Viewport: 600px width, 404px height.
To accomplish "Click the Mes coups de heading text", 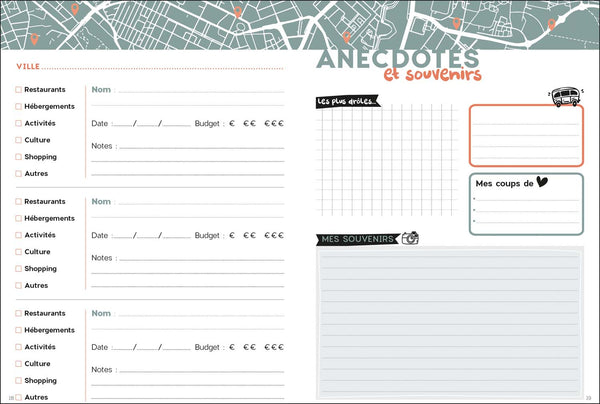I will tap(504, 184).
